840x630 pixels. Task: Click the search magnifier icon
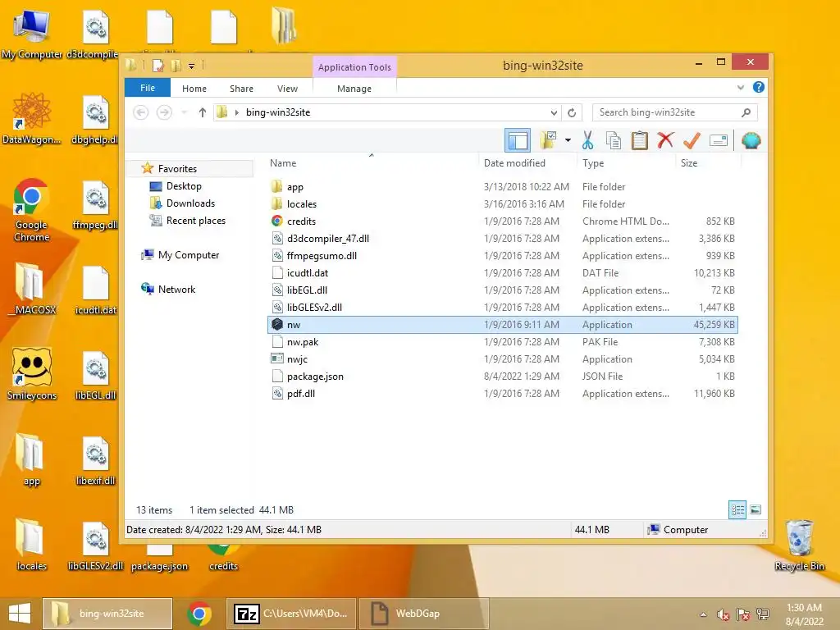pyautogui.click(x=746, y=112)
